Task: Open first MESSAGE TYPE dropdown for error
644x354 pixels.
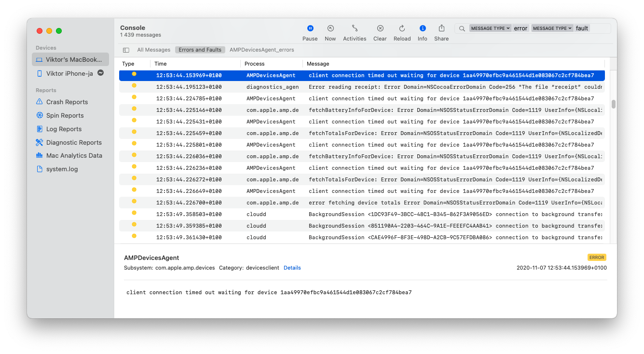Action: (490, 28)
